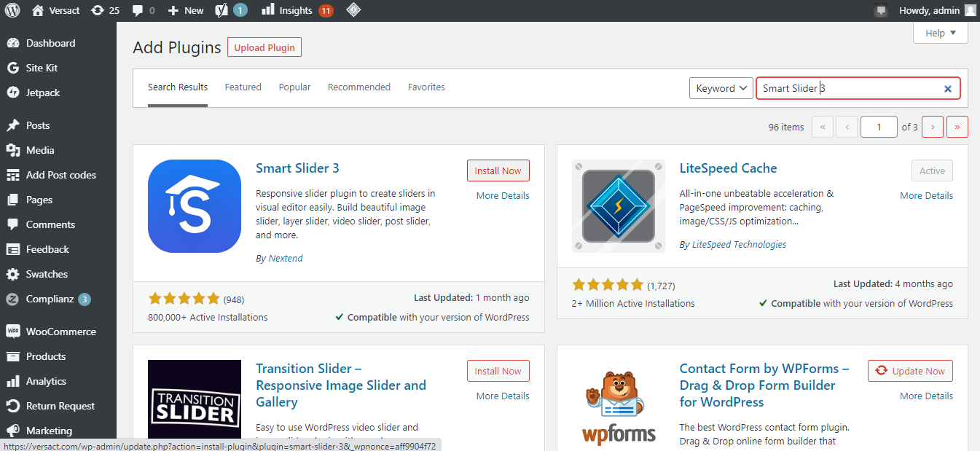Switch to the Featured tab
Viewport: 980px width, 451px height.
[243, 87]
